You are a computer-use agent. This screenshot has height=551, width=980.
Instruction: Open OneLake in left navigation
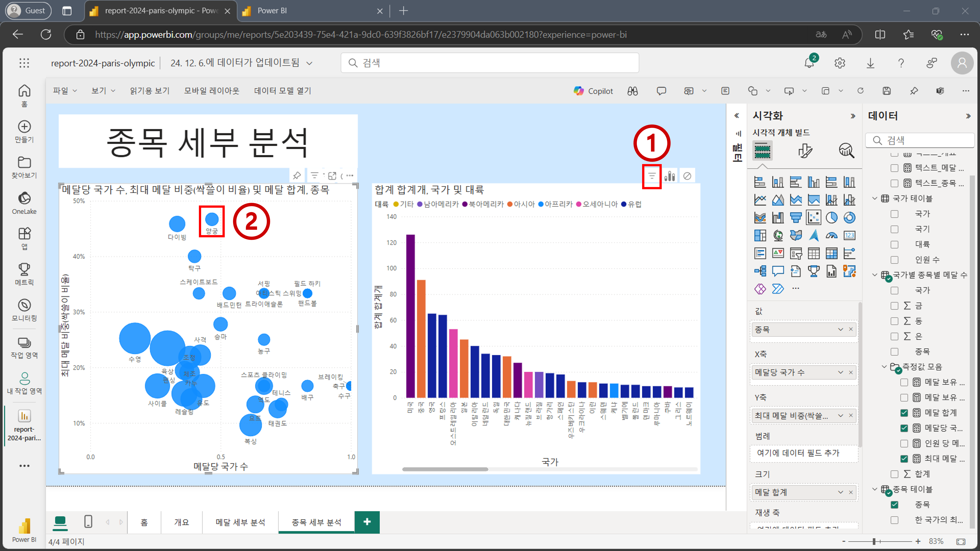(24, 203)
